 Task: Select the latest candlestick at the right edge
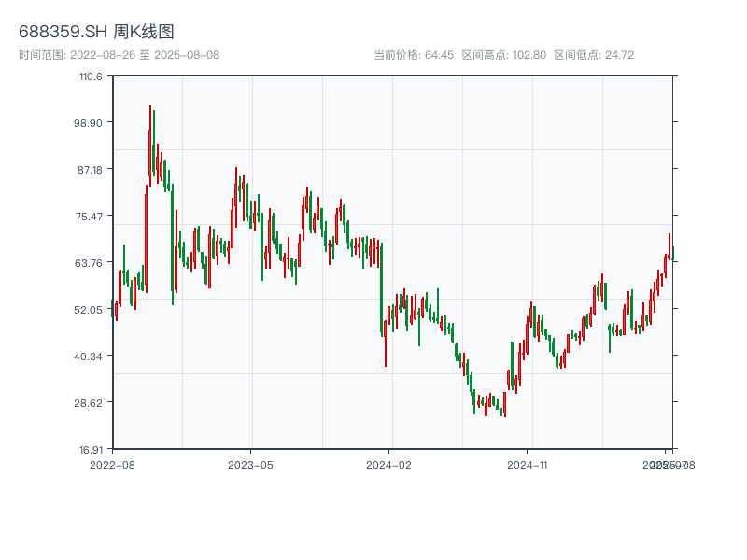point(671,252)
